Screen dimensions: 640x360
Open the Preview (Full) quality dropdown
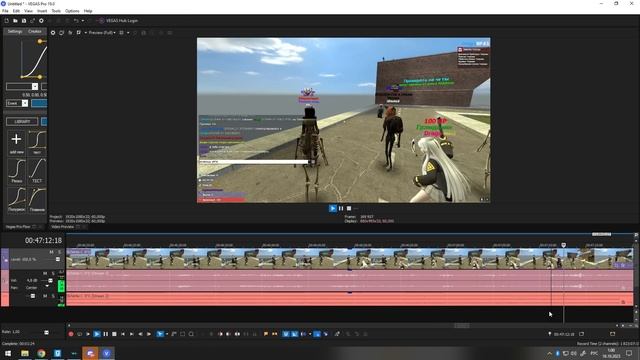(x=102, y=33)
